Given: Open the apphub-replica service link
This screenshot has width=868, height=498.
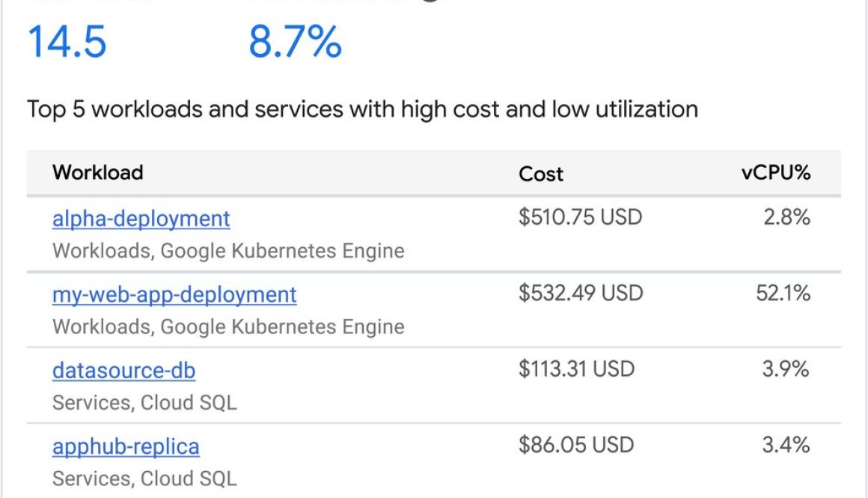Looking at the screenshot, I should pos(126,446).
